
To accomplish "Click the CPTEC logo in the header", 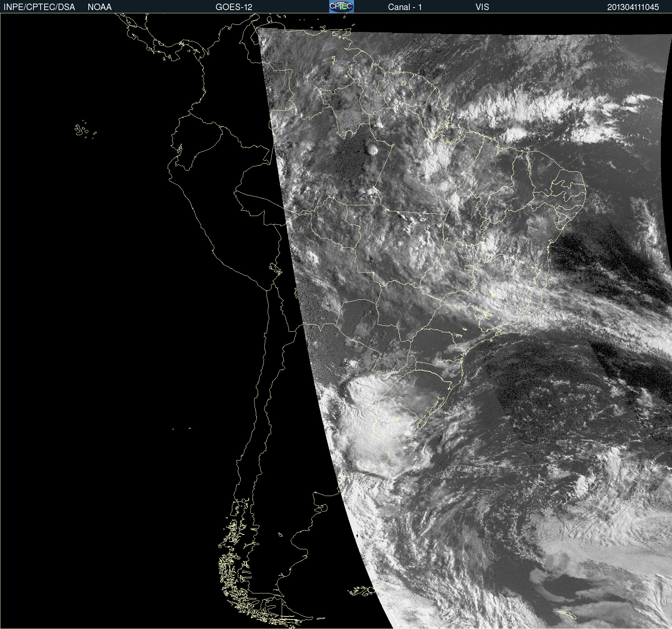I will (341, 6).
